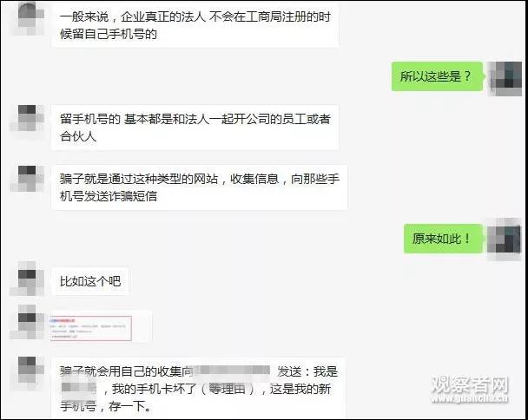Click avatar beside '骗子就会用' message
The image size is (528, 420).
pos(27,373)
